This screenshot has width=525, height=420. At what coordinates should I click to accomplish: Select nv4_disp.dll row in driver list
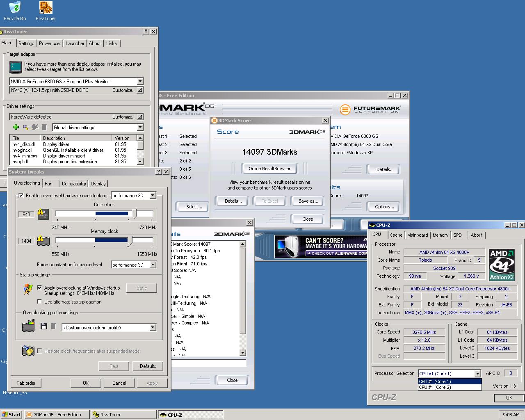[x=73, y=144]
